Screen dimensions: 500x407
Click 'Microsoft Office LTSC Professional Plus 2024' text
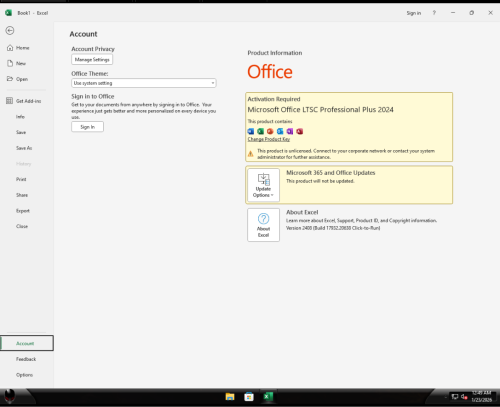(320, 110)
